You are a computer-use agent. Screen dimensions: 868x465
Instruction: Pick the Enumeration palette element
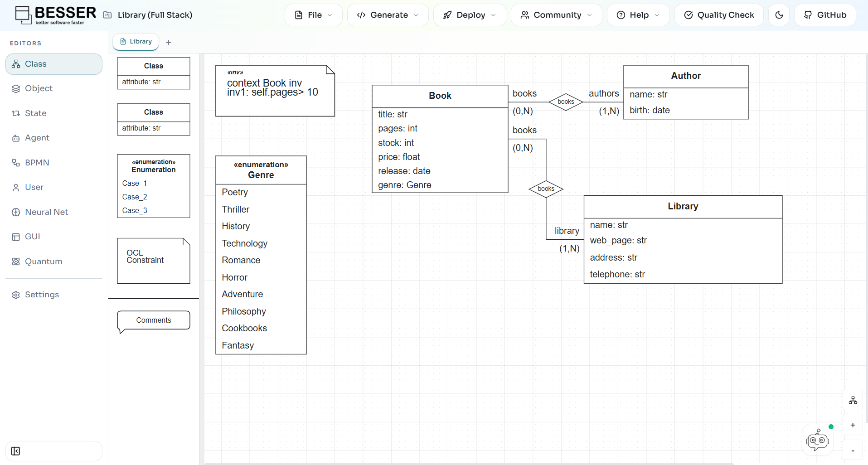pos(154,186)
